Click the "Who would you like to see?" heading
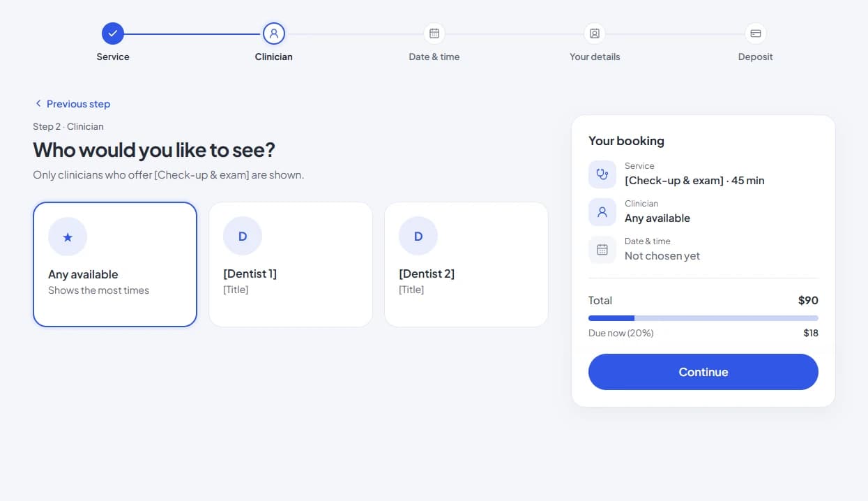Screen dimensions: 868x501 tap(154, 150)
